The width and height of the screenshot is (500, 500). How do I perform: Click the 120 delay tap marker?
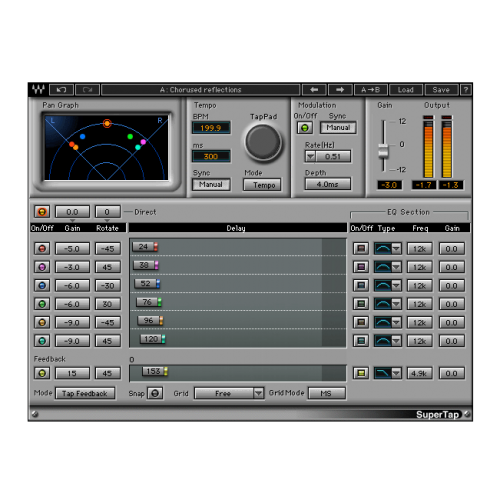click(152, 339)
